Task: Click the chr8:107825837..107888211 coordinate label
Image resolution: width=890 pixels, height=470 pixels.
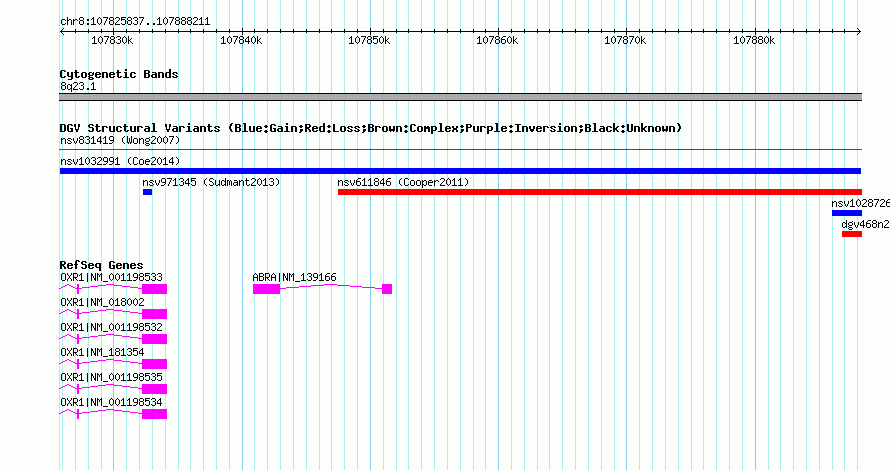Action: click(135, 22)
